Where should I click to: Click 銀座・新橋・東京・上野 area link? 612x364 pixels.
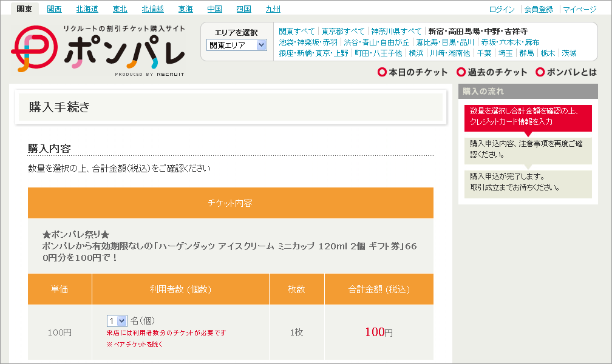click(x=313, y=53)
